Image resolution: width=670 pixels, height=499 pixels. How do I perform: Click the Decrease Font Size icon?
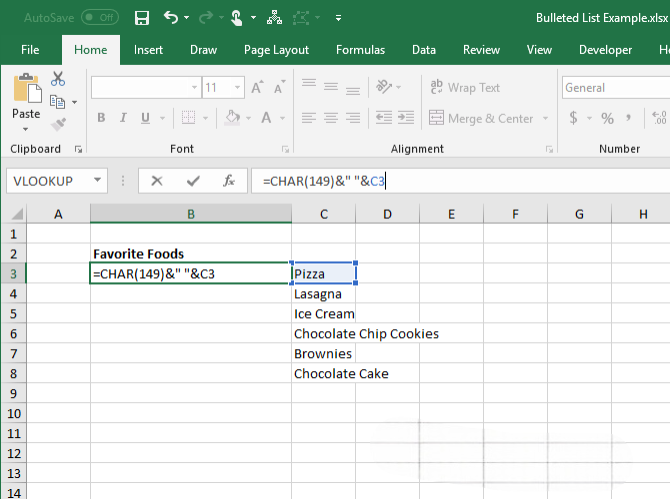[x=279, y=88]
